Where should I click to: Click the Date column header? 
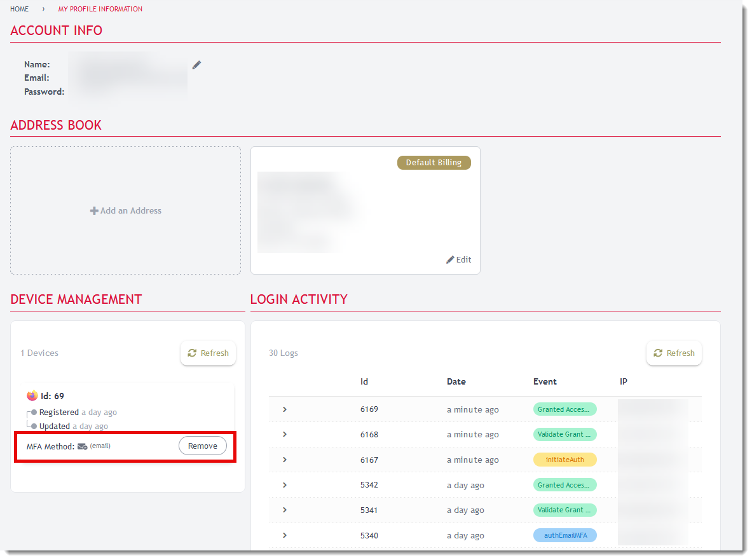pos(456,381)
